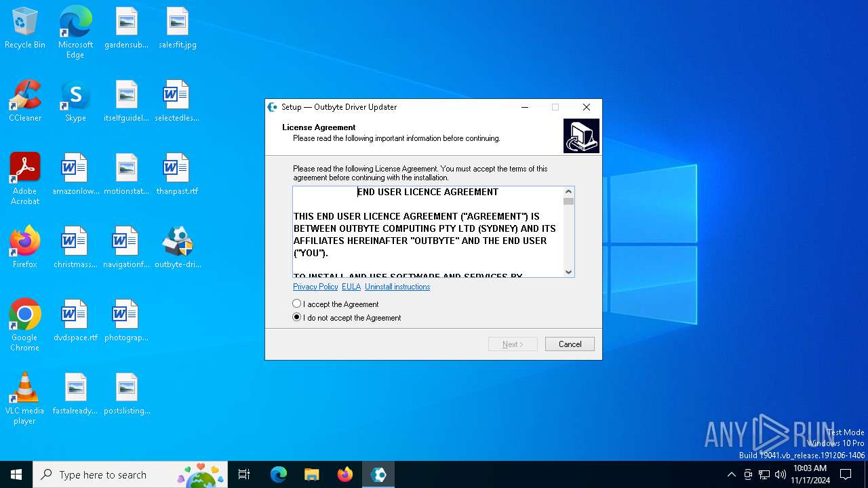
Task: Open the Uninstall instructions link
Action: 397,287
